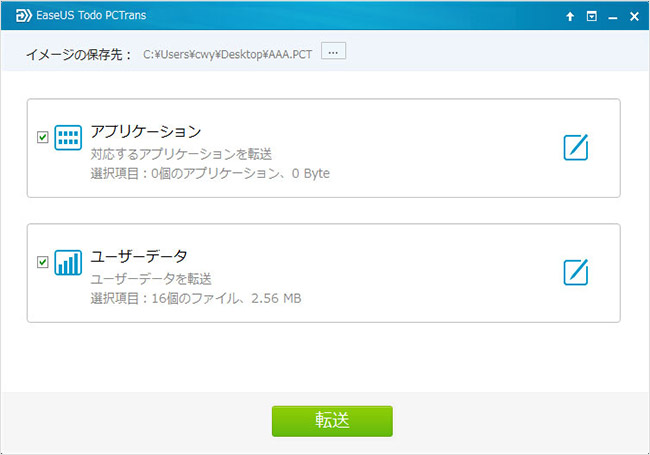Screen dimensions: 650x455
Task: Start transfer with the 転送 button
Action: [x=332, y=421]
